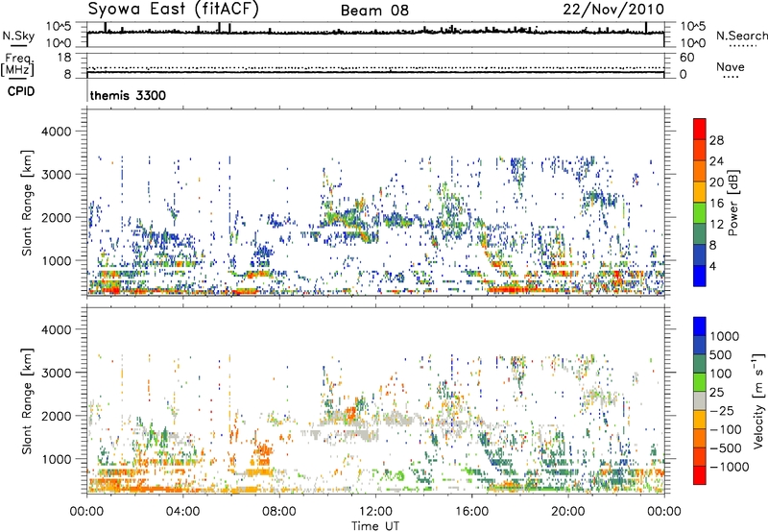
Task: Select 'Slant Range [km]' label of the power panel
Action: pyautogui.click(x=27, y=203)
